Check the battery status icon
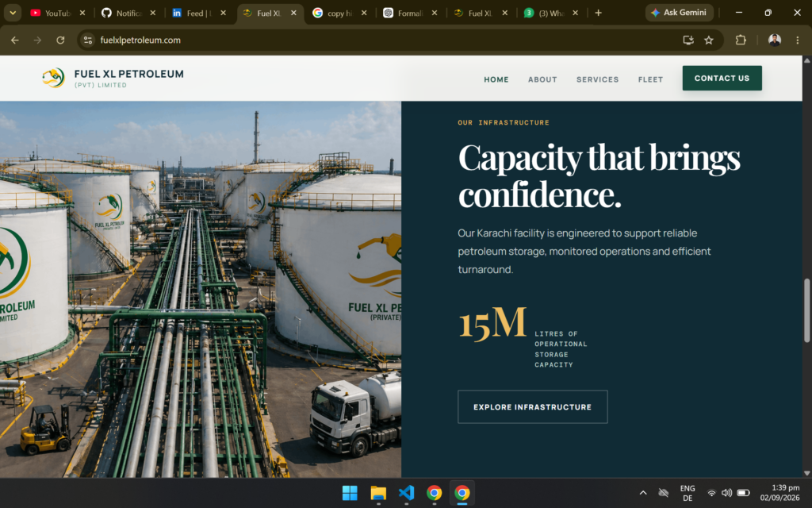Image resolution: width=812 pixels, height=508 pixels. (x=743, y=493)
